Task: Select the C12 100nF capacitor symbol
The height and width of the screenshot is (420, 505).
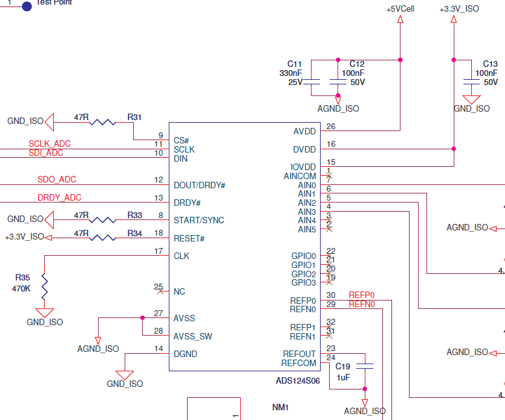Action: [338, 82]
